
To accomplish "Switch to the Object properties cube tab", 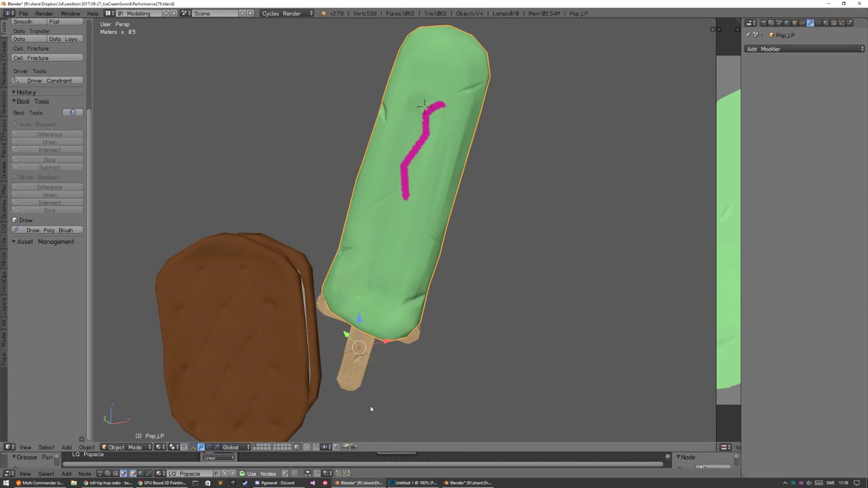I will click(x=795, y=23).
